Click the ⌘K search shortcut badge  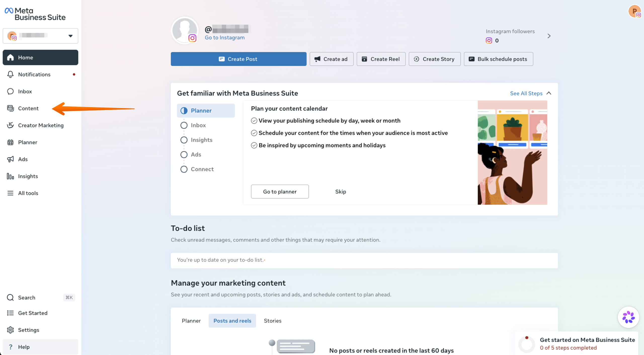69,297
